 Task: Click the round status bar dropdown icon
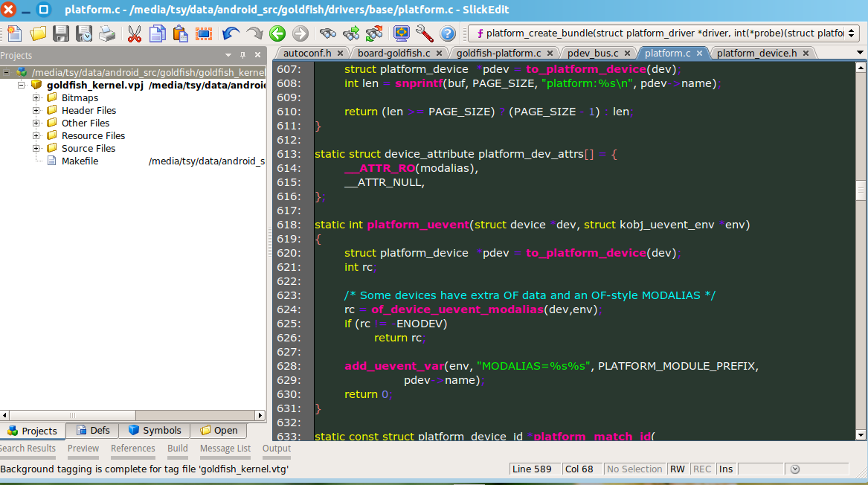coord(795,469)
